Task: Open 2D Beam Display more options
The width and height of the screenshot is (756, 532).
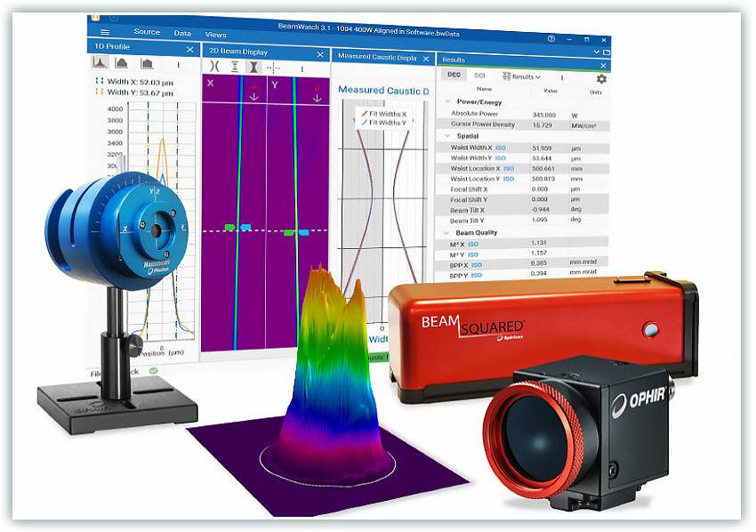Action: (x=302, y=68)
